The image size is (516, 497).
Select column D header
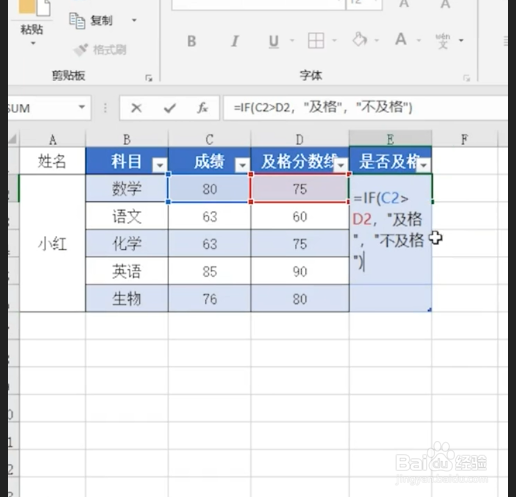pyautogui.click(x=300, y=139)
